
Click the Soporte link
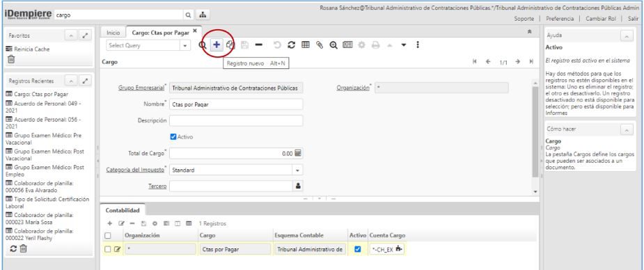pyautogui.click(x=524, y=19)
